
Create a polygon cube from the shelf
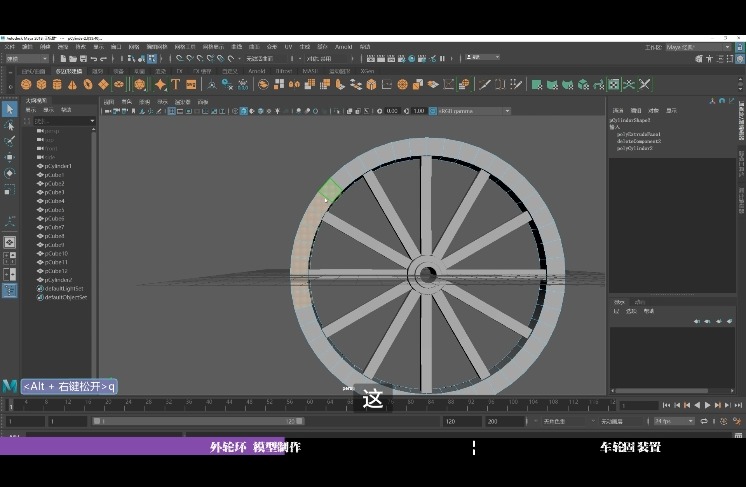tap(42, 85)
